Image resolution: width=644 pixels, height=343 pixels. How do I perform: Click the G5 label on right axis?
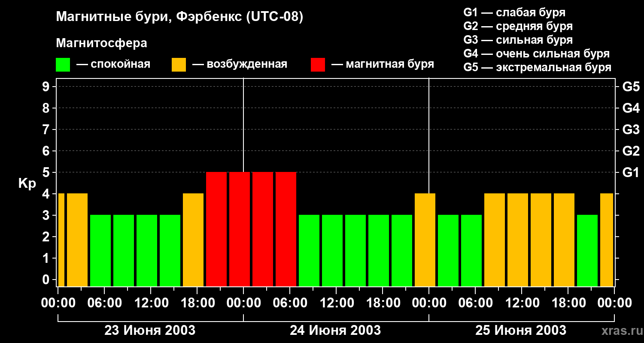click(631, 87)
